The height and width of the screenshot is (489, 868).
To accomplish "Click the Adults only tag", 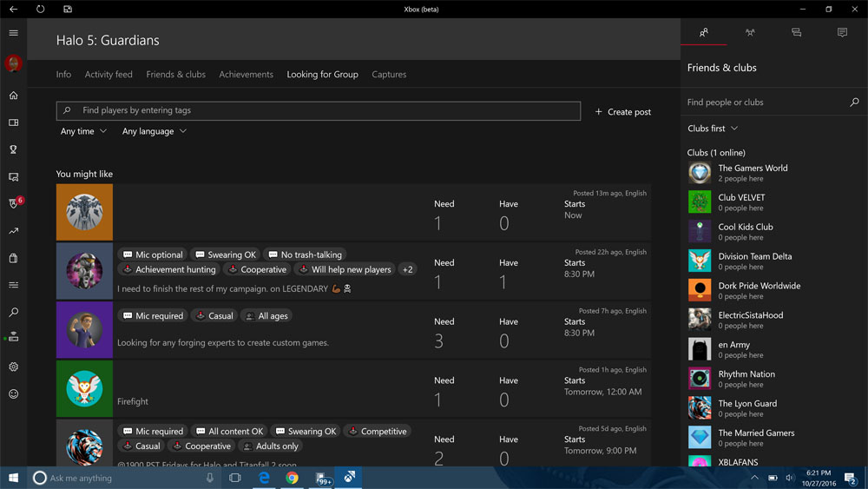I will (270, 446).
